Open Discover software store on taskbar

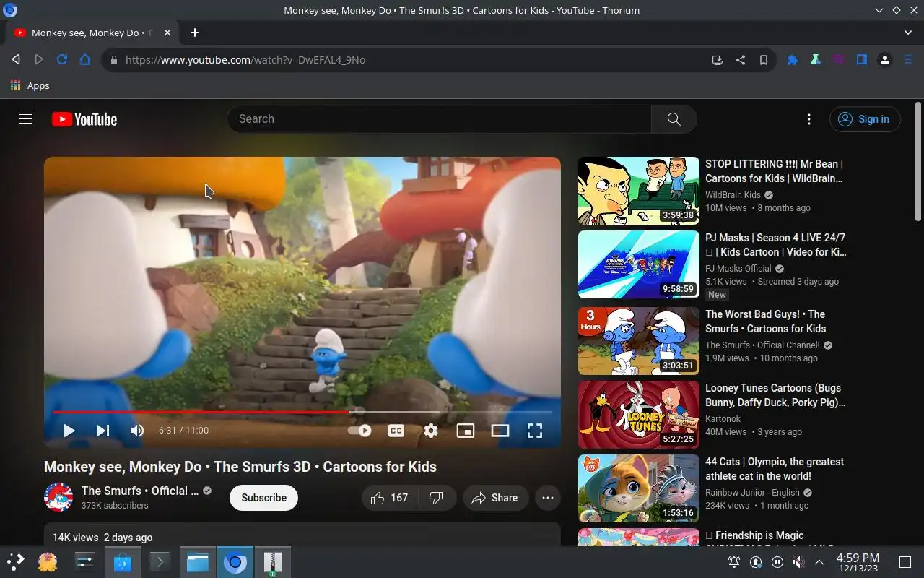[x=122, y=562]
